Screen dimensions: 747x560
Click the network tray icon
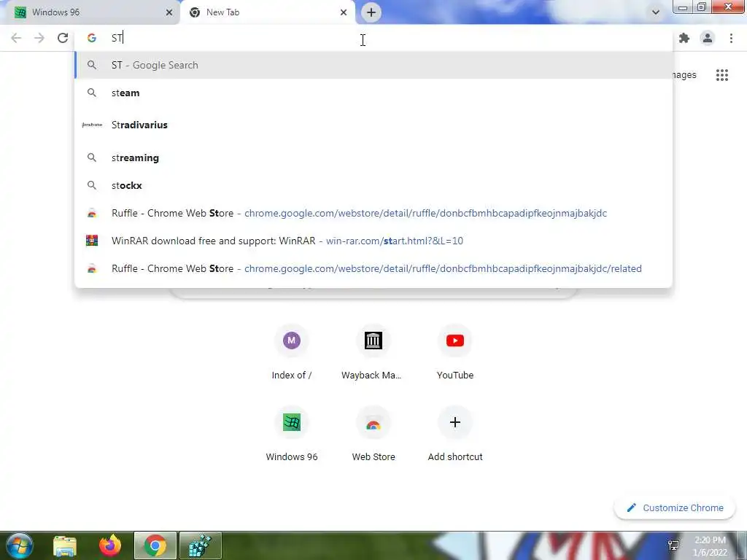coord(673,545)
